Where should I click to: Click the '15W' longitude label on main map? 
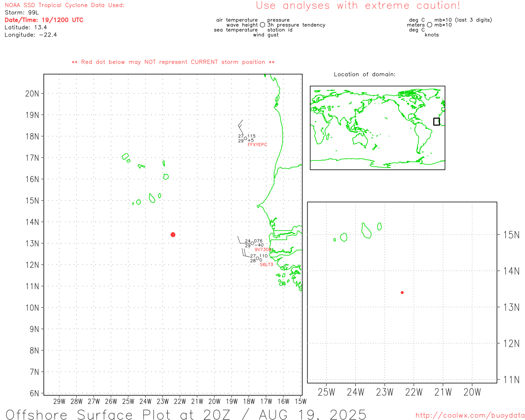301,401
